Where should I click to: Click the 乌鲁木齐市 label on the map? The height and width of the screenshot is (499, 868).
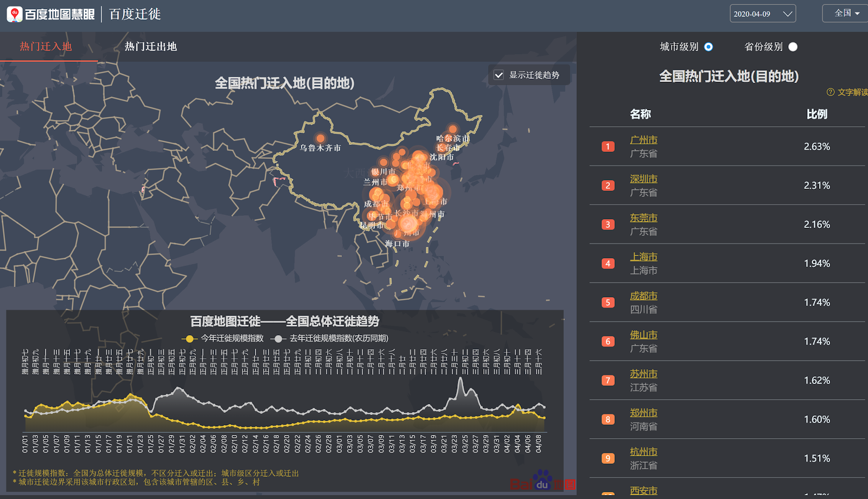coord(321,148)
